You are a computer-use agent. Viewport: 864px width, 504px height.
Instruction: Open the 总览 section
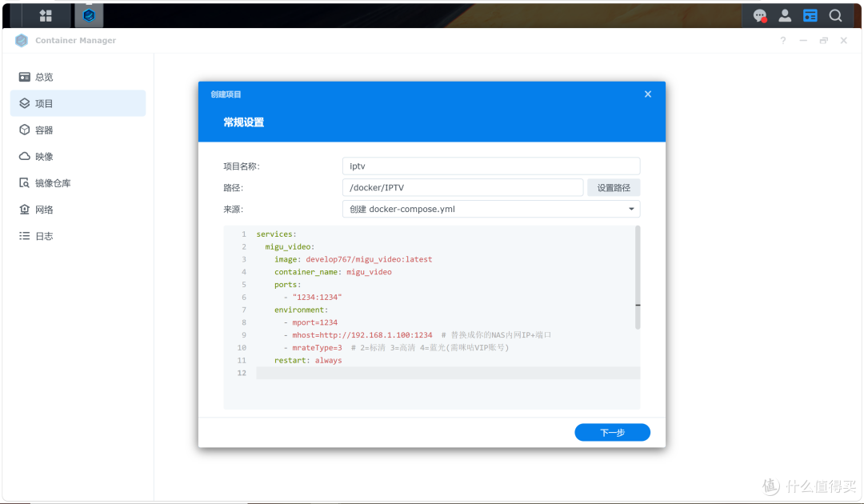click(78, 77)
